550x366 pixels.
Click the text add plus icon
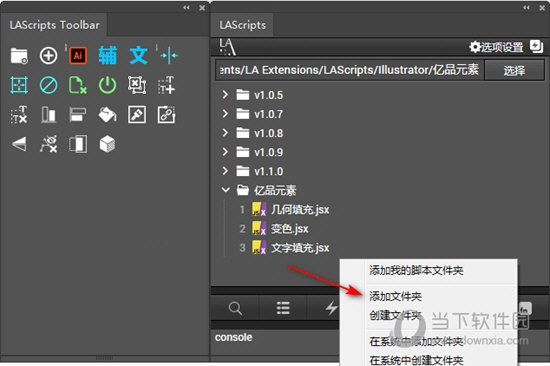[166, 85]
